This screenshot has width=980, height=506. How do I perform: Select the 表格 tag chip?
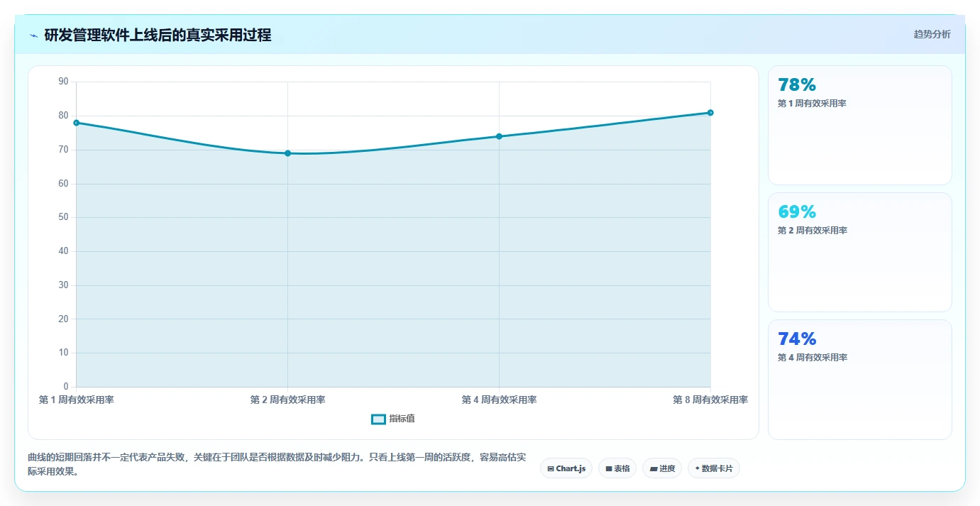pyautogui.click(x=617, y=468)
